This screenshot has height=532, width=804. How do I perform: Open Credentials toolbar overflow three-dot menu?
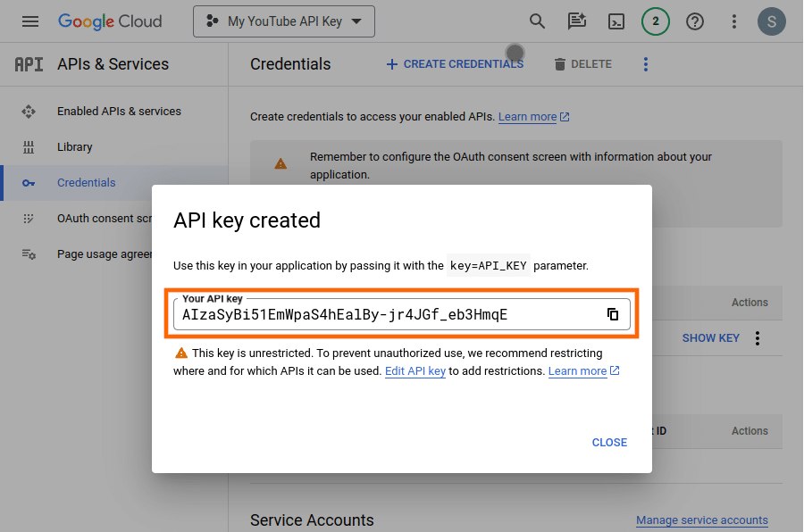(x=646, y=64)
